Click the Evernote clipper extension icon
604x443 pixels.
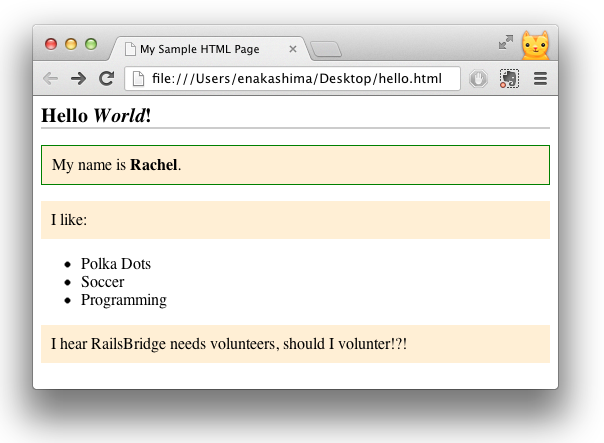pyautogui.click(x=509, y=79)
